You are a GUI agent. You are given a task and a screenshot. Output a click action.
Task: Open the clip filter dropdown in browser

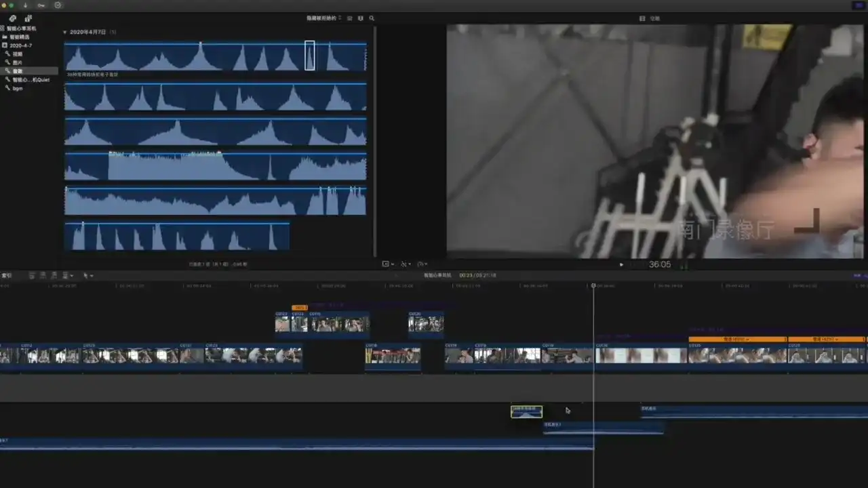click(x=324, y=18)
